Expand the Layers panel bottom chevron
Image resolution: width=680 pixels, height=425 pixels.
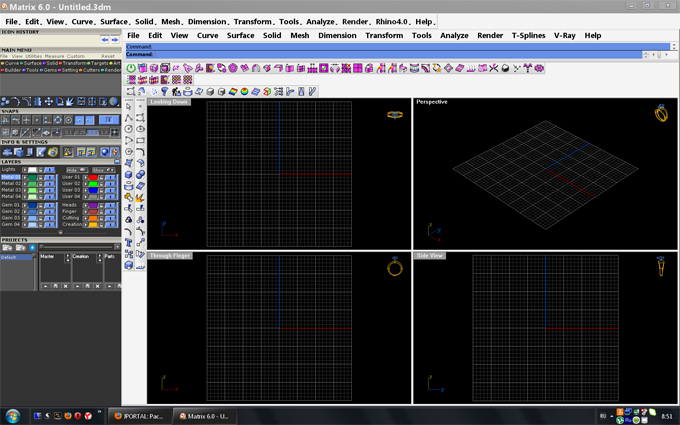click(x=60, y=232)
